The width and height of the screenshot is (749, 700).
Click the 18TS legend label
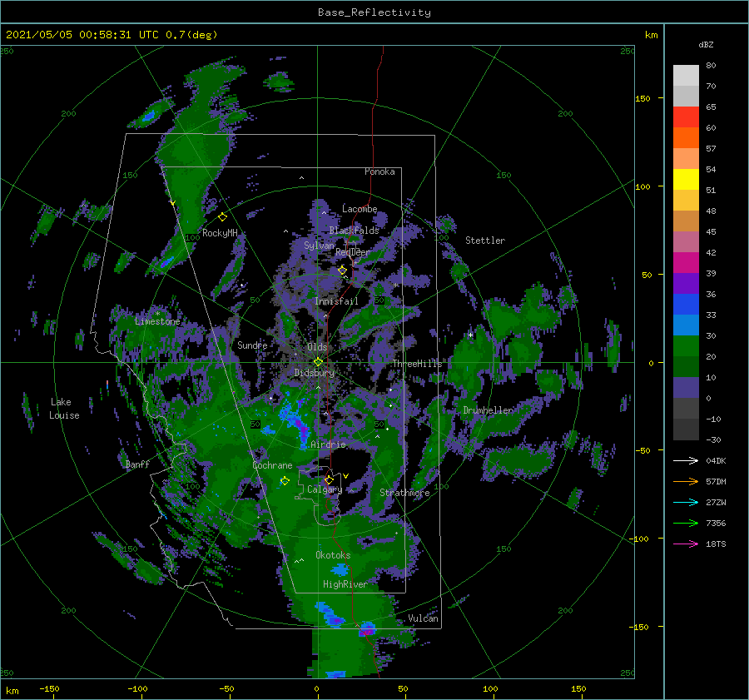716,544
